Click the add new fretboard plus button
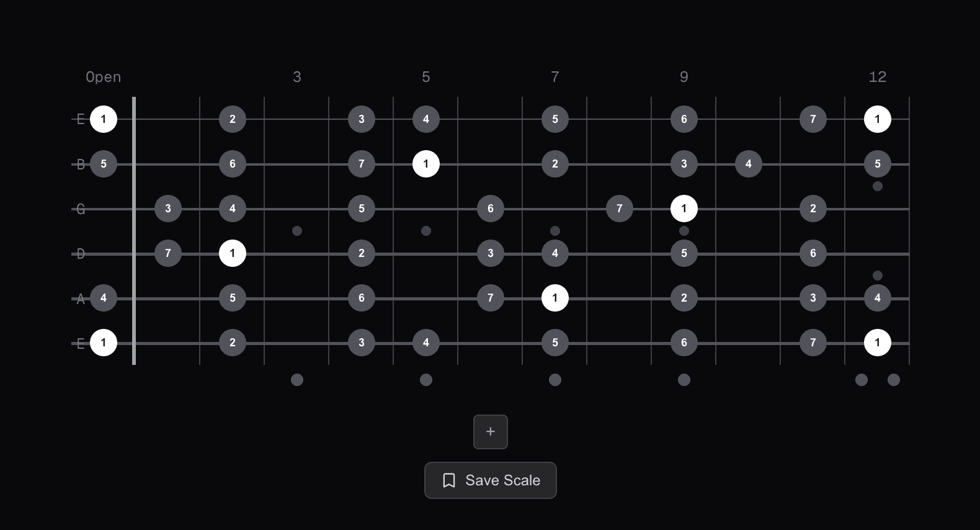This screenshot has width=980, height=530. click(490, 431)
